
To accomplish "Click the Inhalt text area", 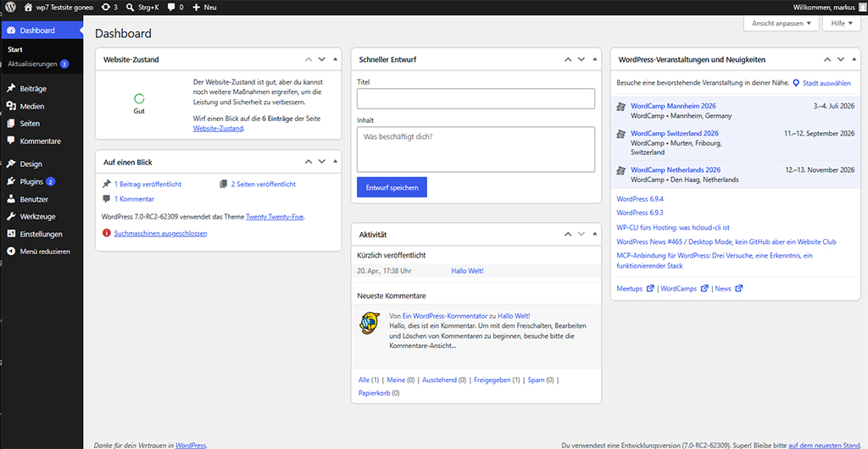I will point(476,149).
